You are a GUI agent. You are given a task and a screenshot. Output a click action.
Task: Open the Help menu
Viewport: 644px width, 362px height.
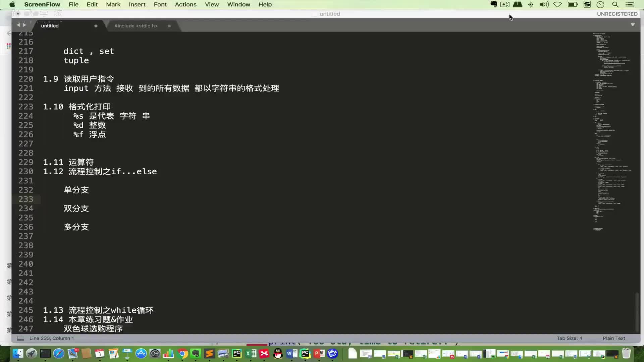(265, 4)
